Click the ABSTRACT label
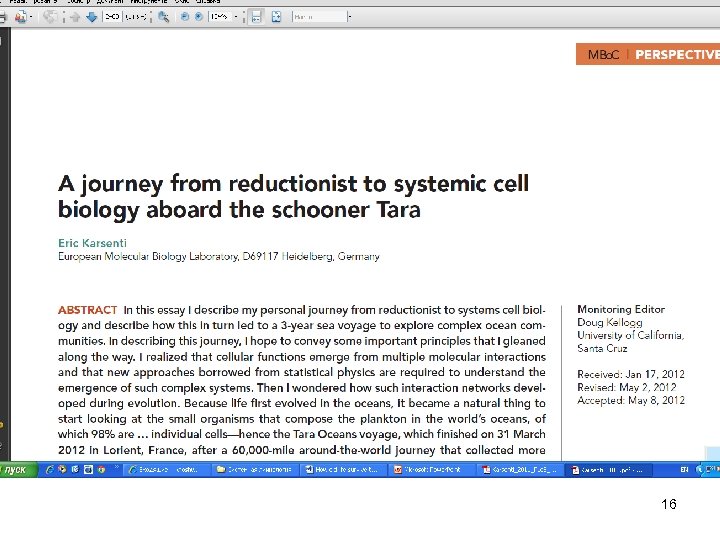This screenshot has height=540, width=720. pos(87,310)
